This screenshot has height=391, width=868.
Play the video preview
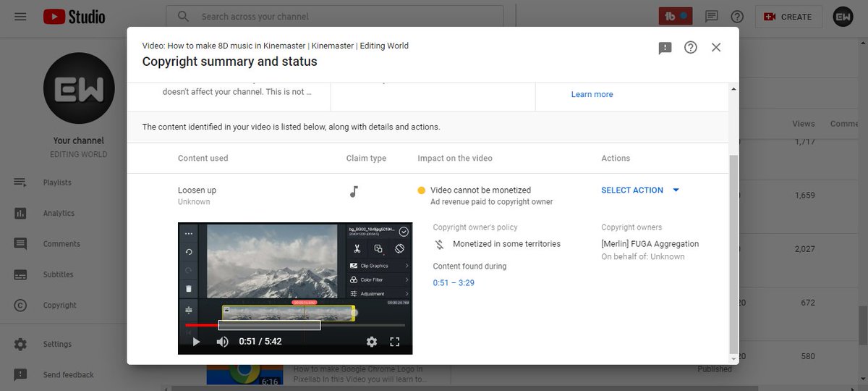(196, 342)
